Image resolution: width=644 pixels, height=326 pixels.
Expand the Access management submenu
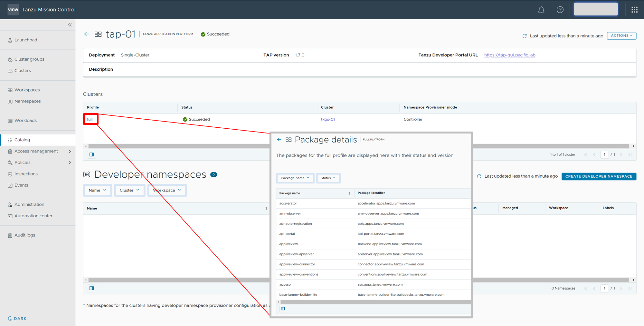(x=70, y=151)
